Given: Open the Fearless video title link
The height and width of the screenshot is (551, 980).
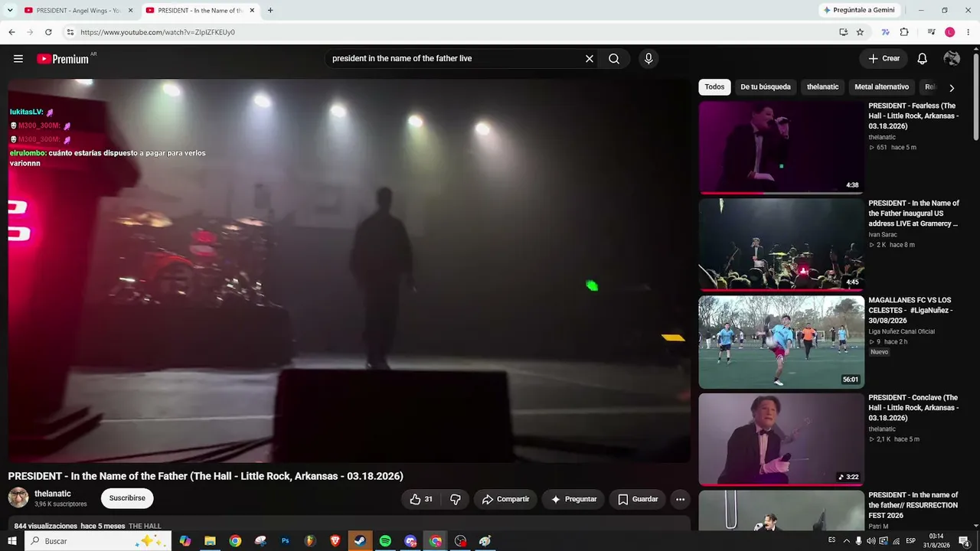Looking at the screenshot, I should pos(913,116).
